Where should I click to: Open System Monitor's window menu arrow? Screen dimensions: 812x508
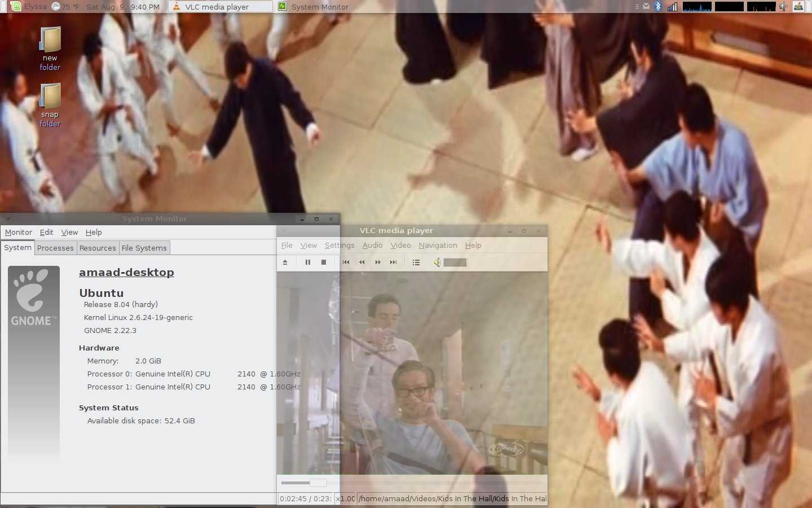(8, 219)
